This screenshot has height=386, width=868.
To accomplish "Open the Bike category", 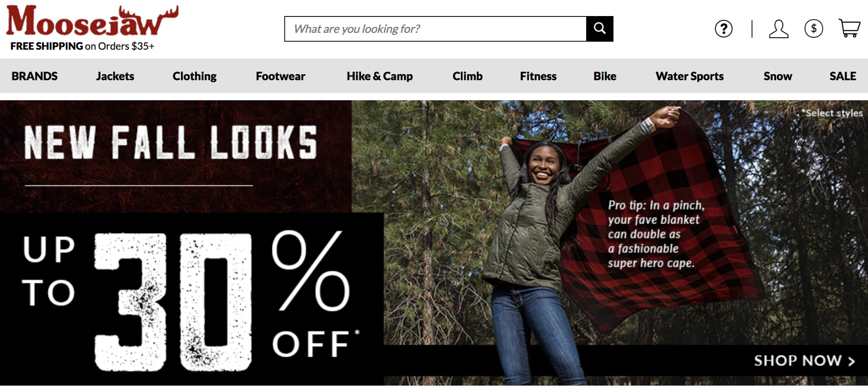I will [x=605, y=76].
